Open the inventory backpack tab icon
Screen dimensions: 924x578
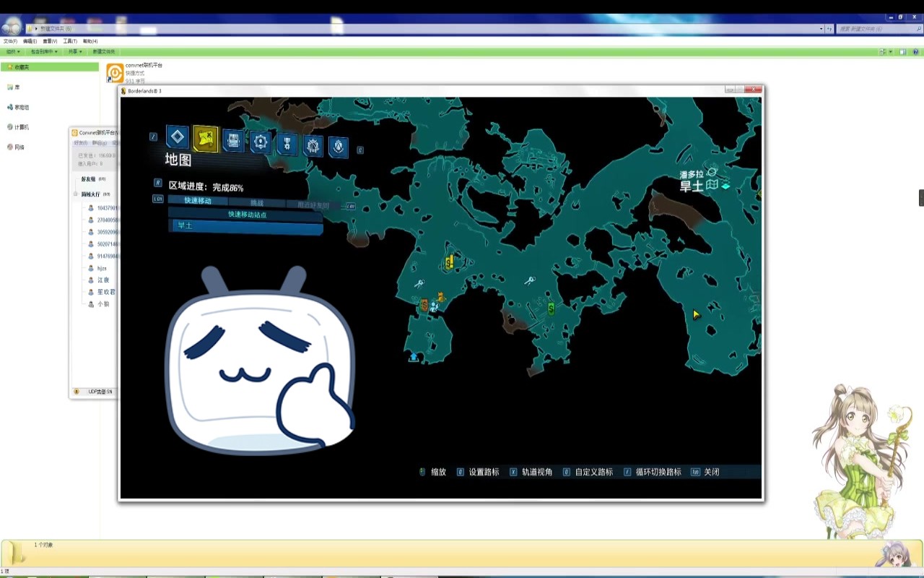[x=233, y=141]
